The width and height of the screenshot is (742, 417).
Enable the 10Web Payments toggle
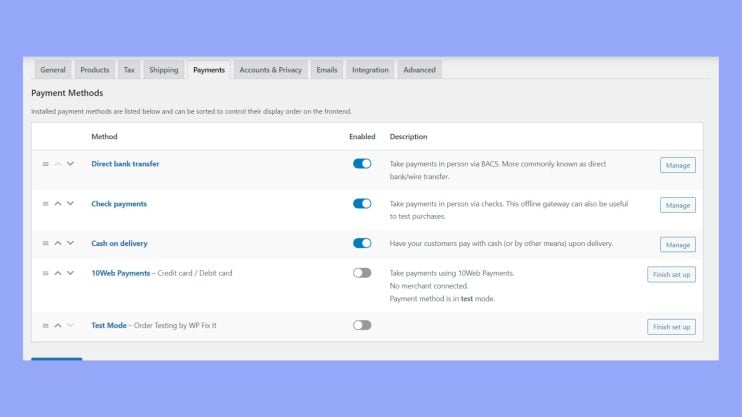click(x=362, y=273)
